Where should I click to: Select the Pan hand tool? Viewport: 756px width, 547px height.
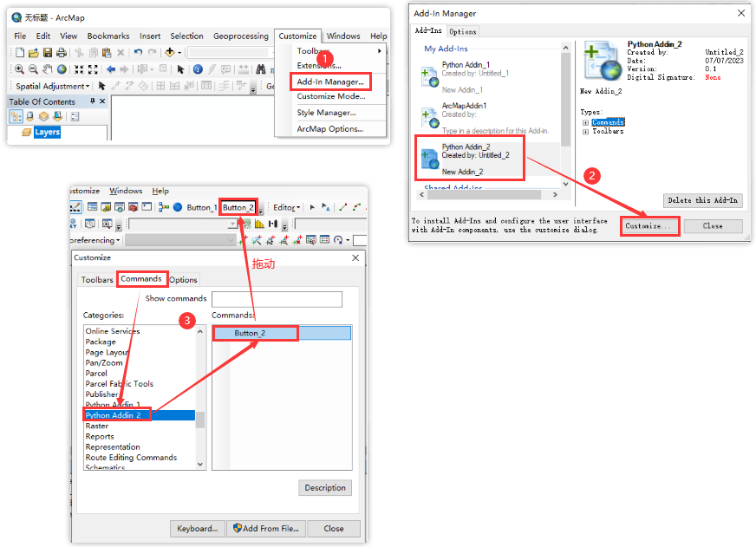pyautogui.click(x=47, y=69)
